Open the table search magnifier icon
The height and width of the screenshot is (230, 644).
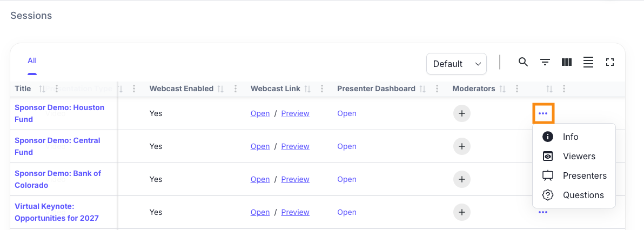(523, 63)
